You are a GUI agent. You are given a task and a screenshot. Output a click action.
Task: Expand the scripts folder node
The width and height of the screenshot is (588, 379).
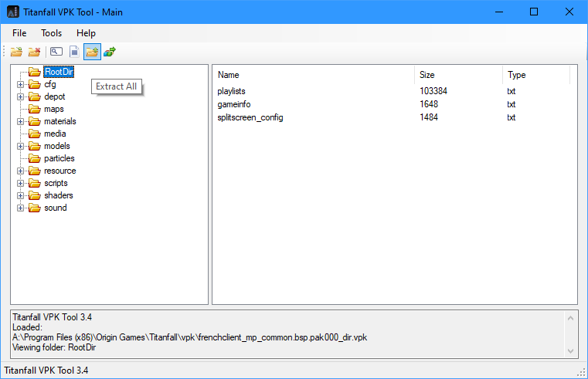(x=21, y=184)
